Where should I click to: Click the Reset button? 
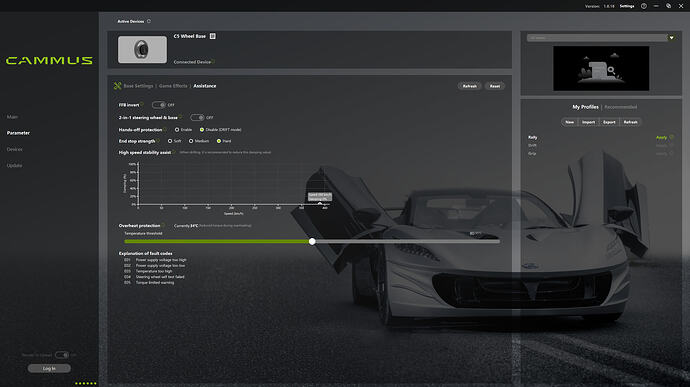[495, 86]
